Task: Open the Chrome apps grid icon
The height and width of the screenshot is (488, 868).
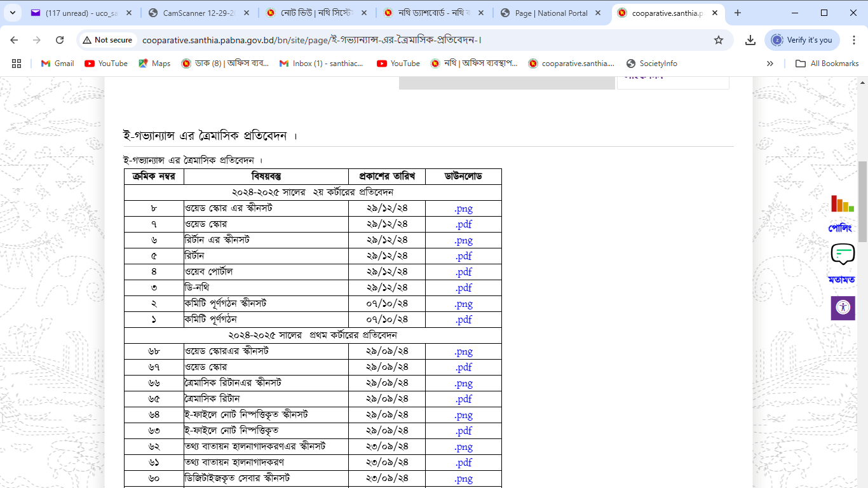Action: pyautogui.click(x=17, y=64)
